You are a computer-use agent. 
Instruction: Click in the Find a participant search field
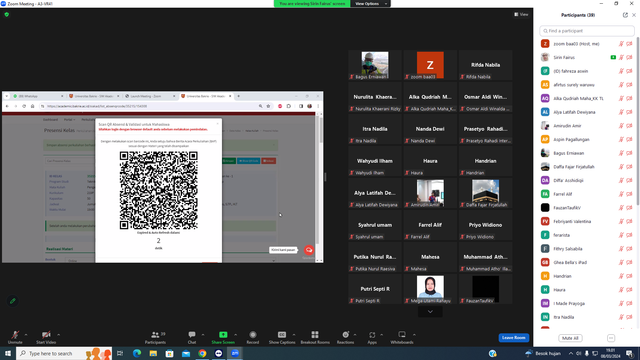tap(587, 31)
